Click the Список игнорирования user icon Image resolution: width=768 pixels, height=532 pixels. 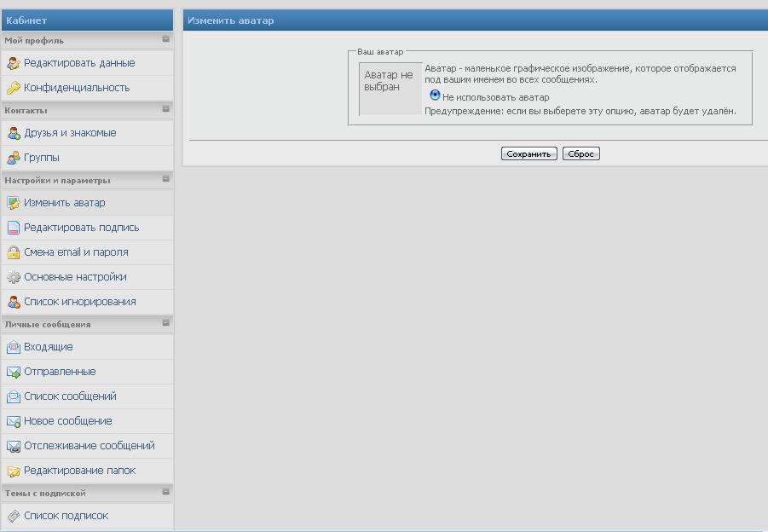14,302
